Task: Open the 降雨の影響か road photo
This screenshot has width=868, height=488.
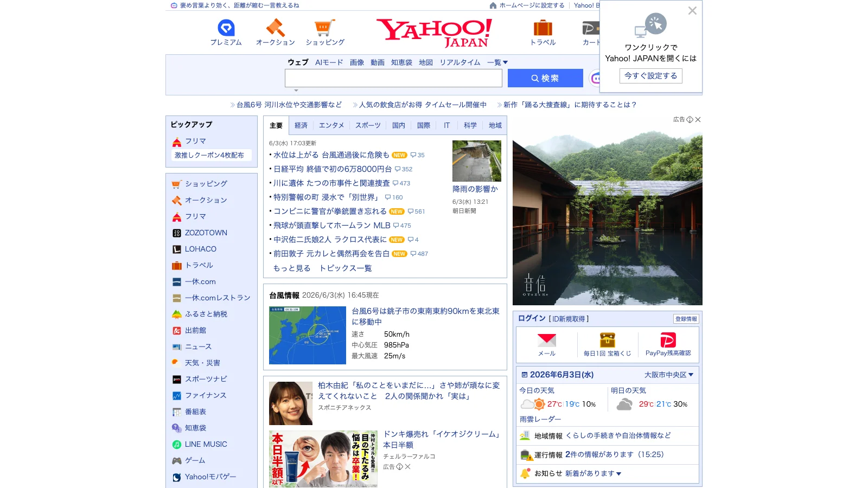Action: pyautogui.click(x=477, y=161)
